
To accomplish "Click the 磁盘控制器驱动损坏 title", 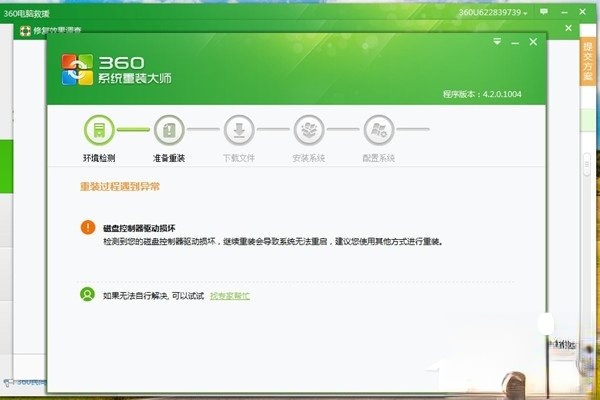I will (139, 229).
